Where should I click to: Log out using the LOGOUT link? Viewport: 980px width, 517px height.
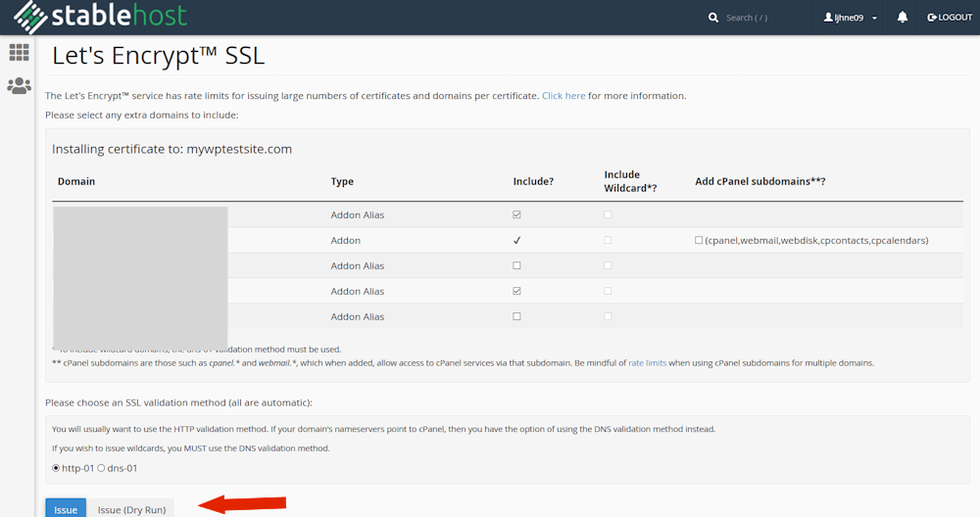950,18
